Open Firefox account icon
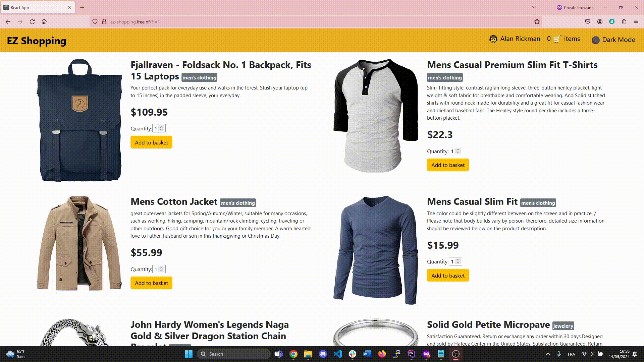This screenshot has width=644, height=362. click(x=600, y=22)
